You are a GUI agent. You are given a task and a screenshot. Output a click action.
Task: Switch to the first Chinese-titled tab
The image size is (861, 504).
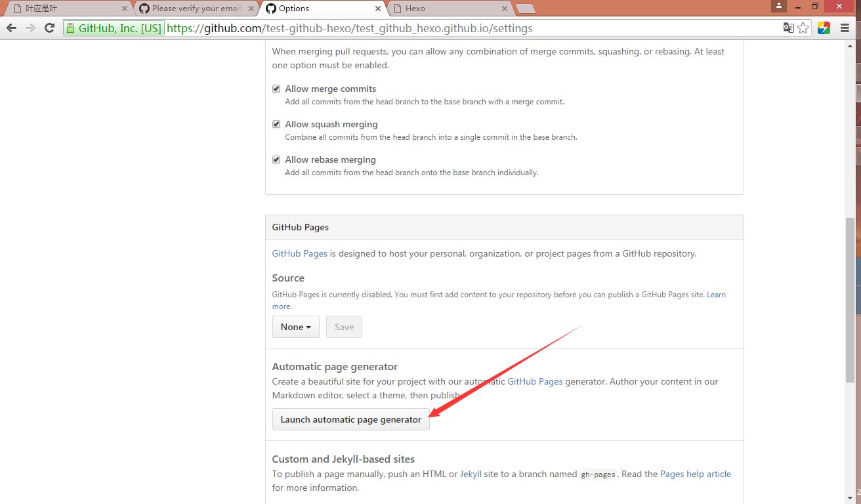click(x=70, y=9)
